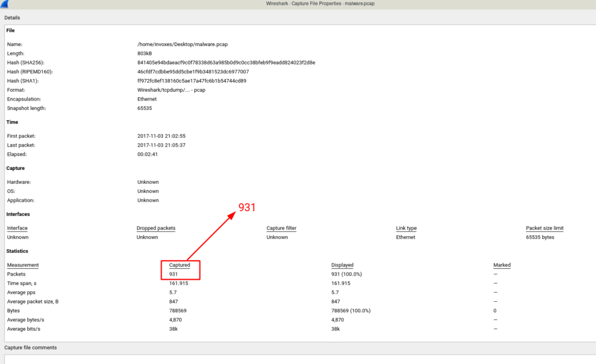This screenshot has height=364, width=596.
Task: Click the Dropped packets column header
Action: (156, 228)
